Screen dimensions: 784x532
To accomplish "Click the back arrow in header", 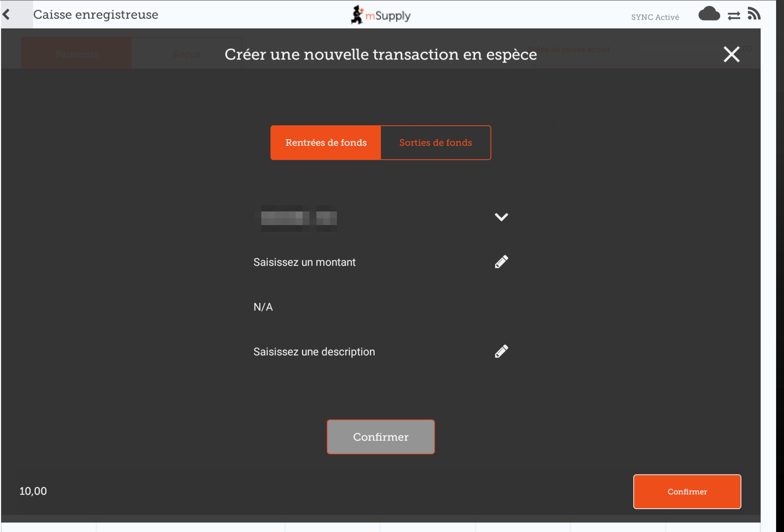I will [6, 14].
